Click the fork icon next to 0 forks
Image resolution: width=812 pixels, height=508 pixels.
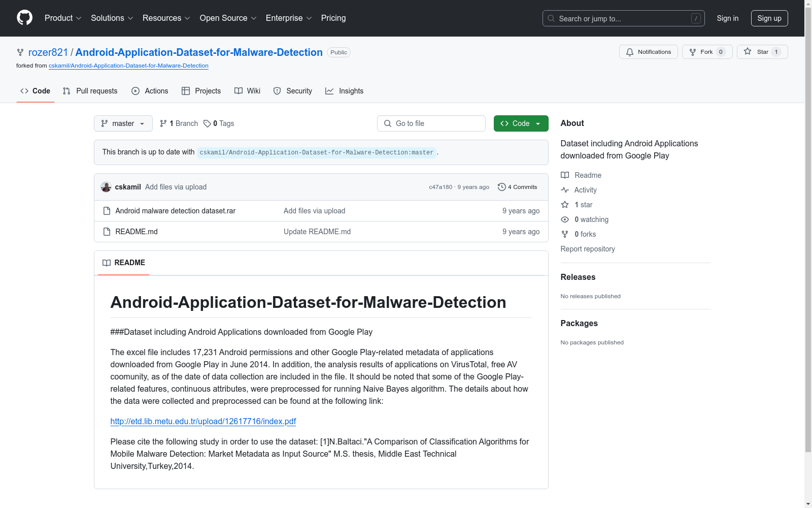(x=565, y=234)
